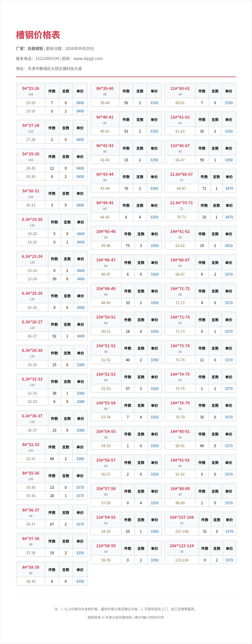Click the 12#*60-61 table heading
Viewport: 252px width, 644px height.
[180, 88]
